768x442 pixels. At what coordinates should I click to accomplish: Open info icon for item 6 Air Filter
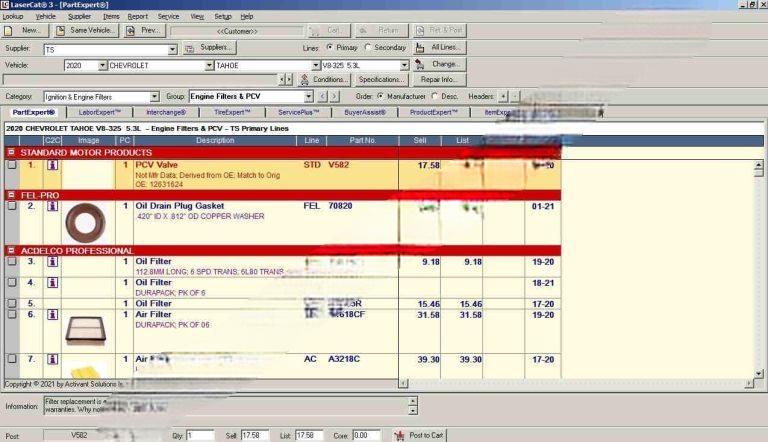pos(52,315)
